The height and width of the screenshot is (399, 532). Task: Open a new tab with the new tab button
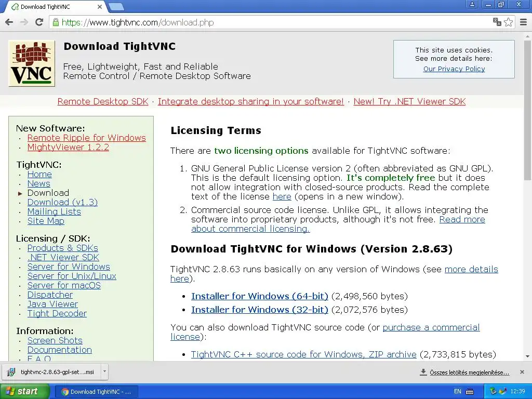pos(116,7)
